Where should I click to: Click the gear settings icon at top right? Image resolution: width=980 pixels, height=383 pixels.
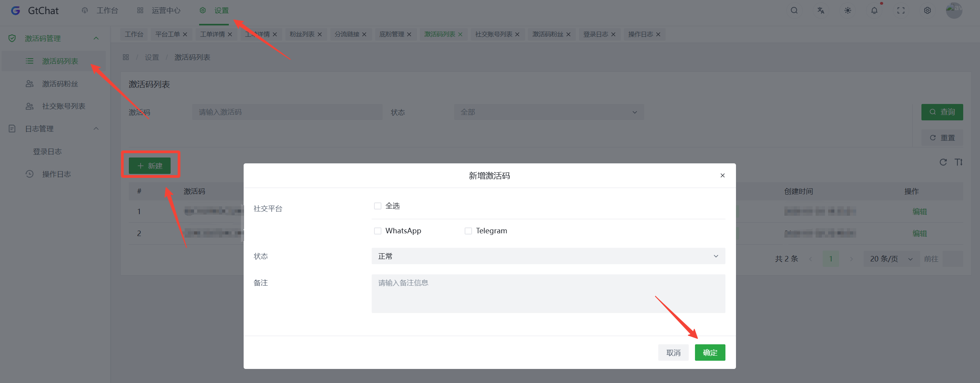point(927,11)
